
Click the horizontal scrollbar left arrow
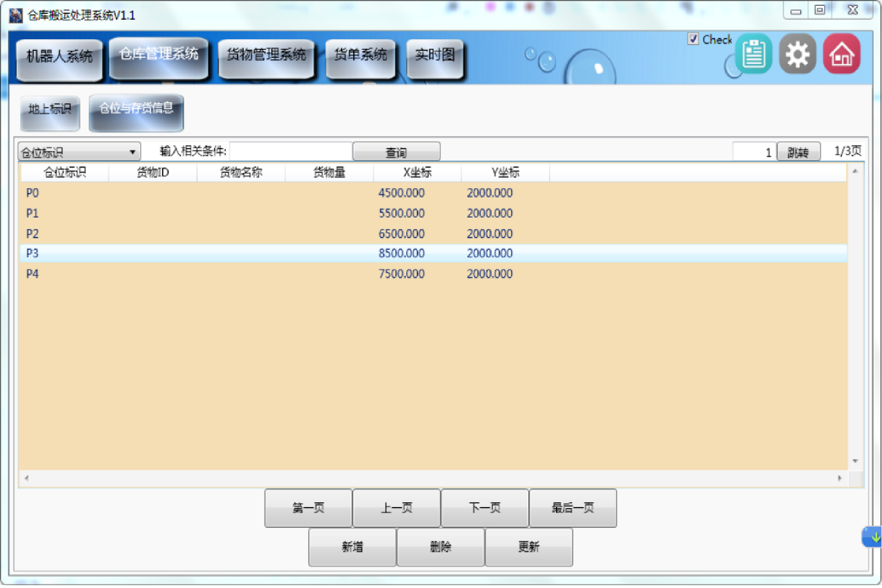click(x=26, y=478)
